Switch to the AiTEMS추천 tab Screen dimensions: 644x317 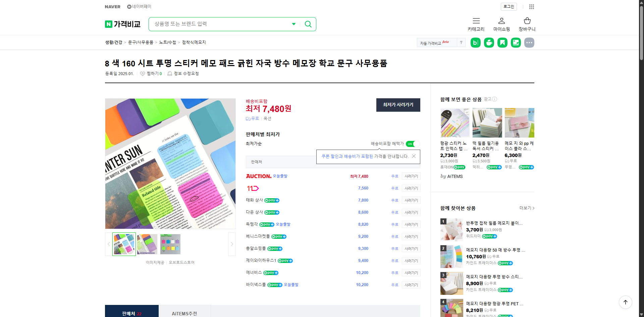[x=185, y=313]
